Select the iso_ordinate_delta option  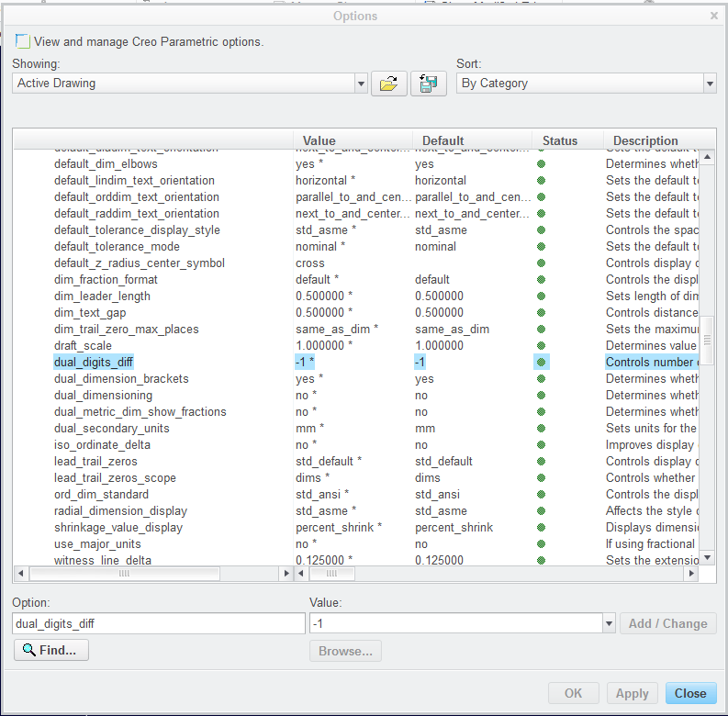click(102, 445)
